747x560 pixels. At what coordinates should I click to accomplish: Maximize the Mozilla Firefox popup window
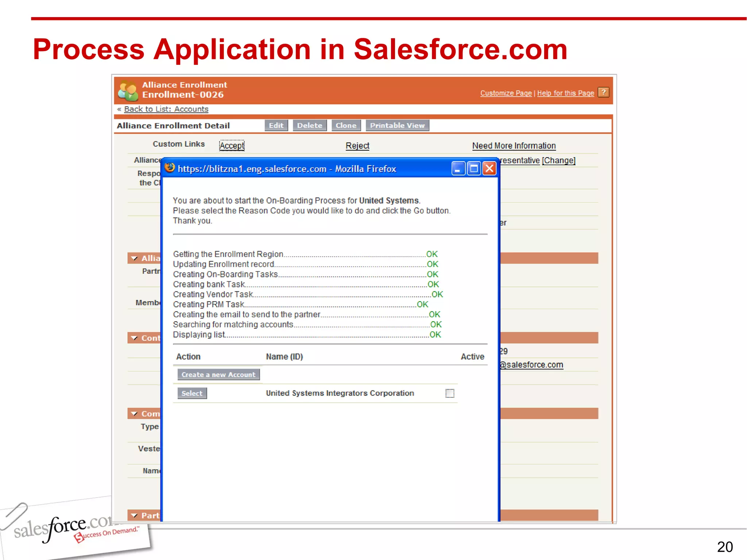(474, 168)
